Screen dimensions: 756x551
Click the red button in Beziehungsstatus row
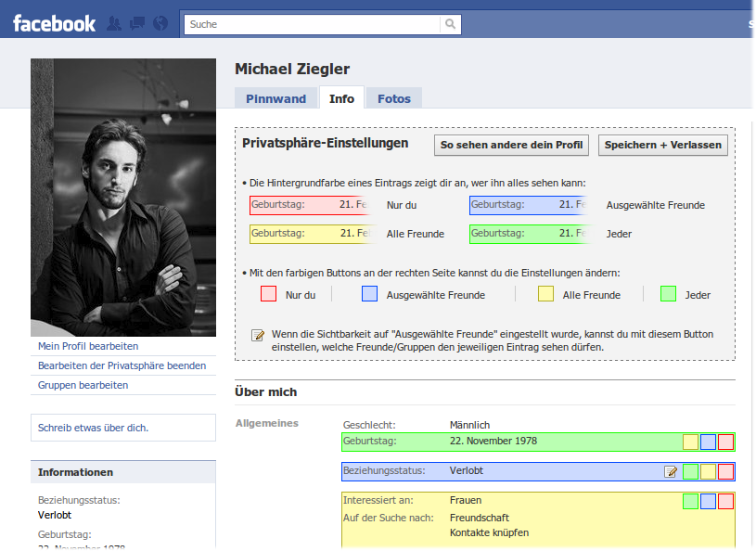tap(725, 472)
